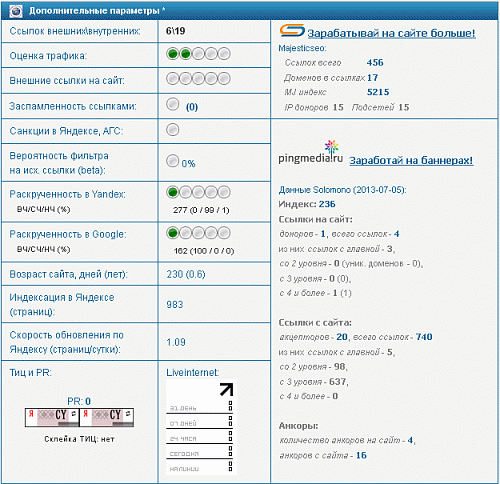Open the 'Заработай на баннерах!' link
Viewport: 500px width, 484px height.
[x=411, y=160]
